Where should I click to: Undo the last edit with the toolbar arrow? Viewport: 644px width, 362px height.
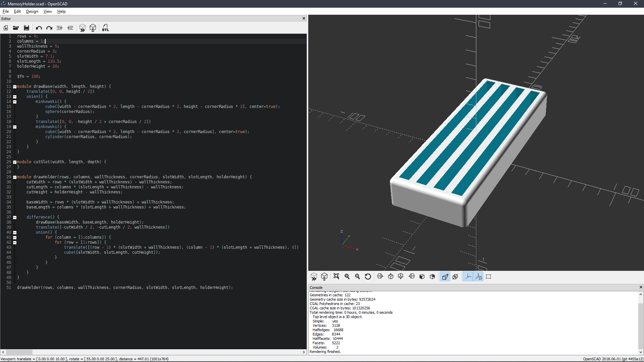pos(39,28)
